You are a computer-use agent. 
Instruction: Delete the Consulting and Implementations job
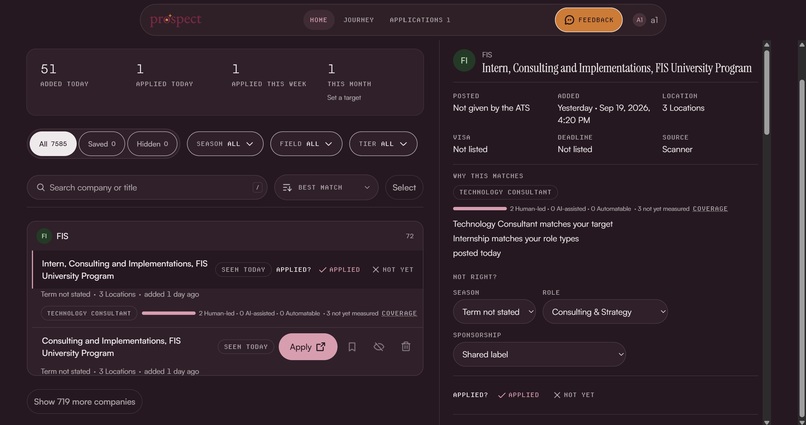point(406,347)
